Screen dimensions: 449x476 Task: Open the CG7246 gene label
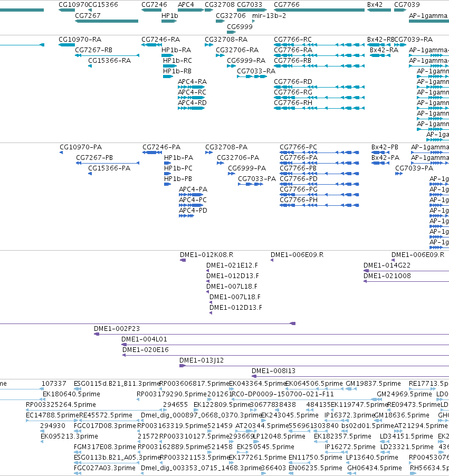pyautogui.click(x=154, y=5)
